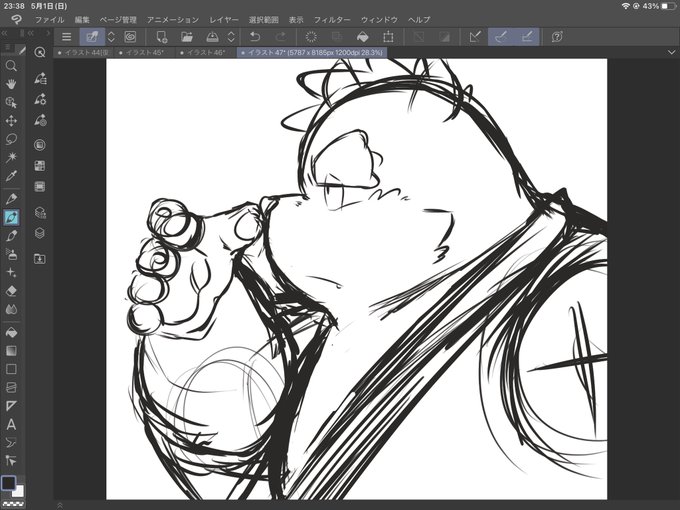Viewport: 680px width, 510px height.
Task: Toggle Snap to Grid
Action: click(x=527, y=37)
